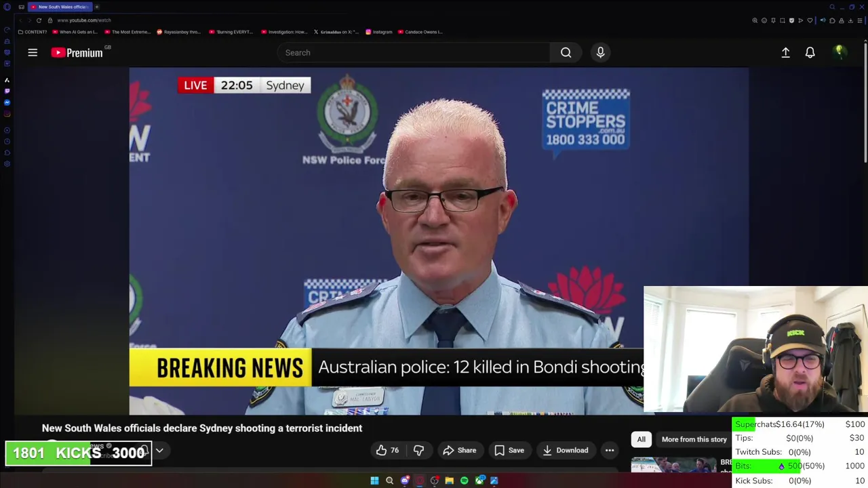
Task: Save the video to a playlist
Action: pyautogui.click(x=509, y=450)
